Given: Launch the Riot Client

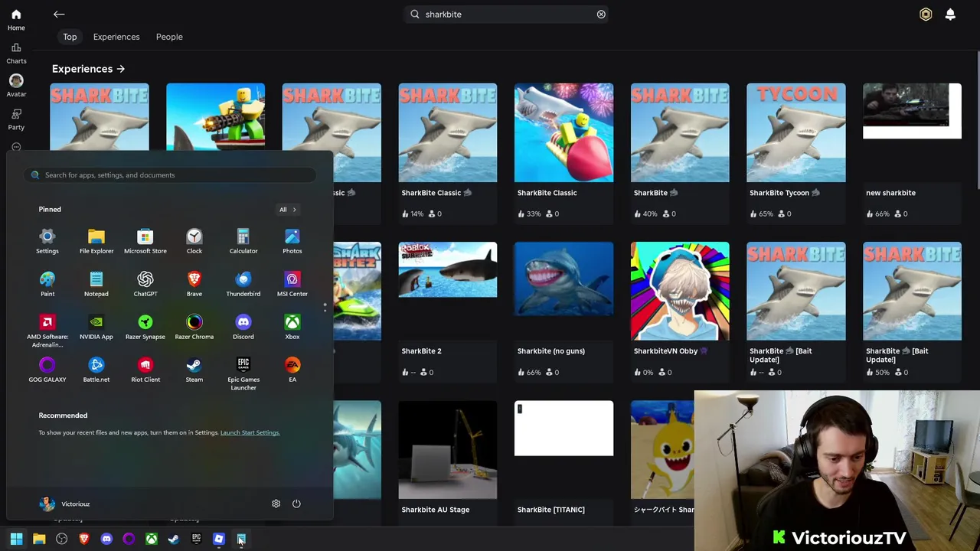Looking at the screenshot, I should [x=145, y=370].
